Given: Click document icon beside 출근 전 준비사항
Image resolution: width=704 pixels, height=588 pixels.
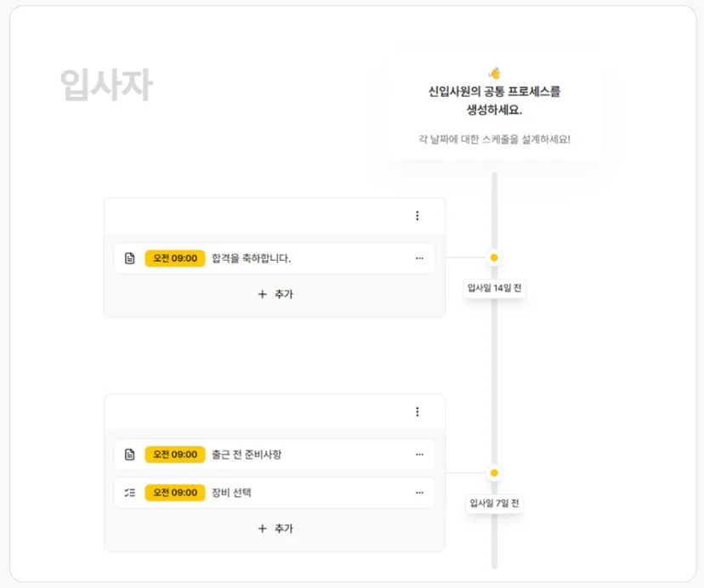Looking at the screenshot, I should [x=130, y=455].
